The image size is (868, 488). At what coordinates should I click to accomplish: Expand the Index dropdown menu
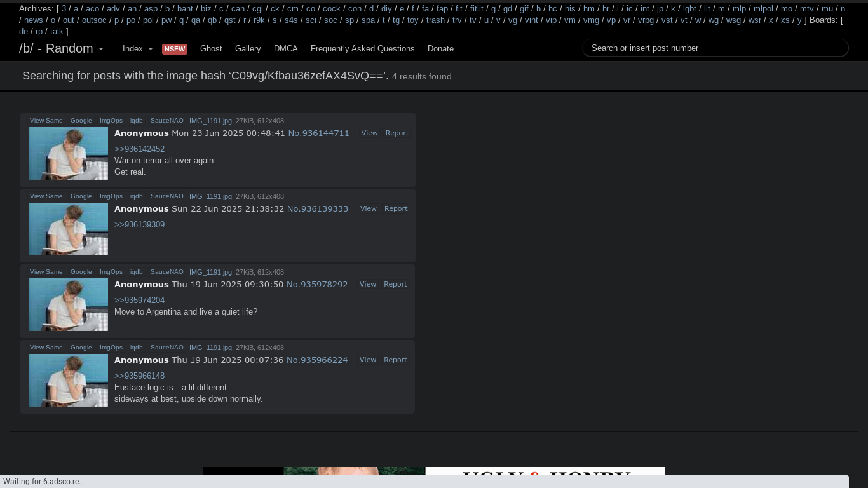[x=137, y=49]
